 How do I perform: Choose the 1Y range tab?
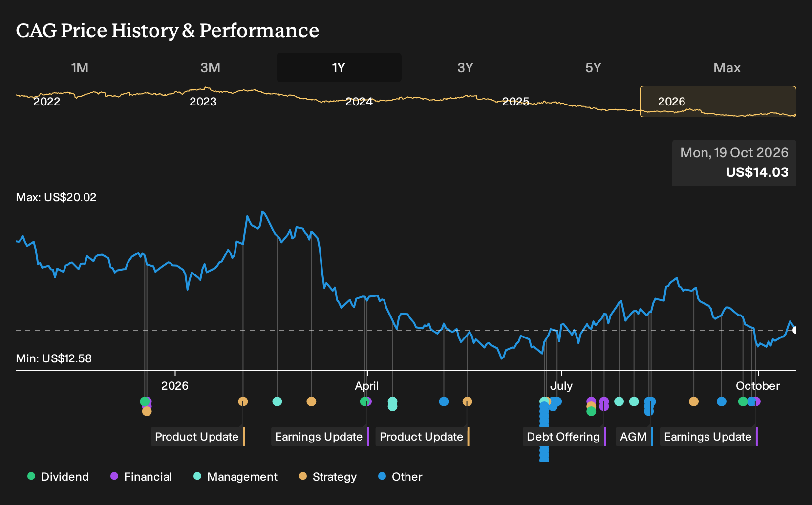pos(339,67)
